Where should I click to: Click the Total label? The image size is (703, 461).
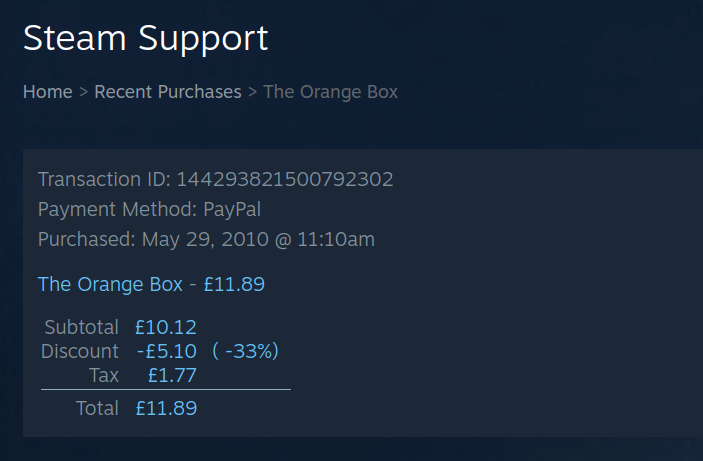point(97,409)
